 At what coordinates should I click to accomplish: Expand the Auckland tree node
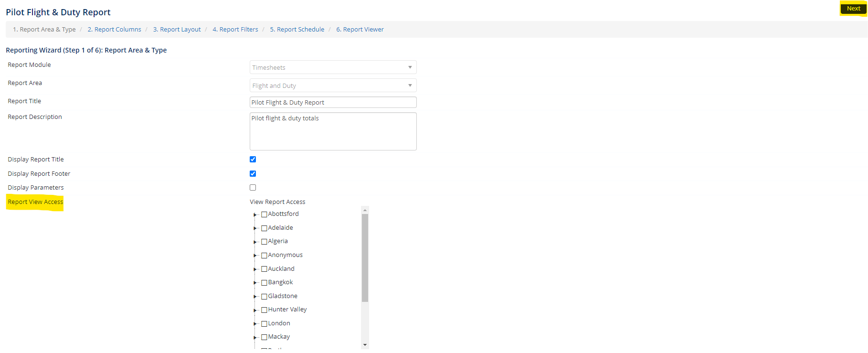click(x=255, y=269)
